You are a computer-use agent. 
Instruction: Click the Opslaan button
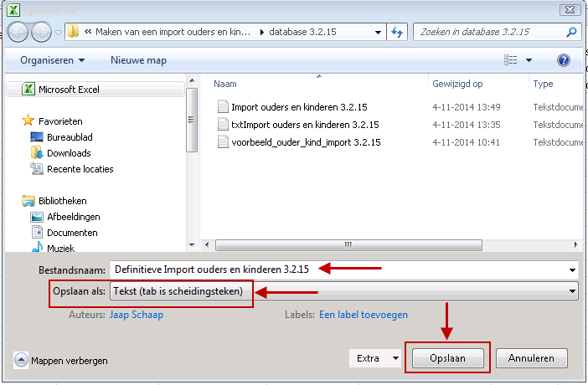pos(446,358)
